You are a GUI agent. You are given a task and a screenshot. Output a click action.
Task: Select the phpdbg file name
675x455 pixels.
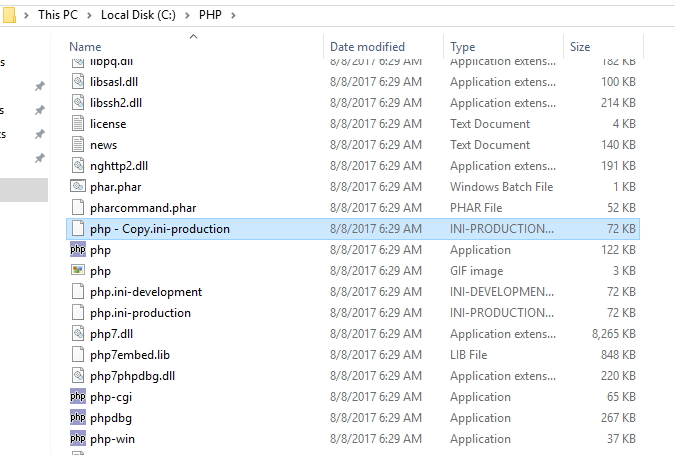tap(111, 418)
